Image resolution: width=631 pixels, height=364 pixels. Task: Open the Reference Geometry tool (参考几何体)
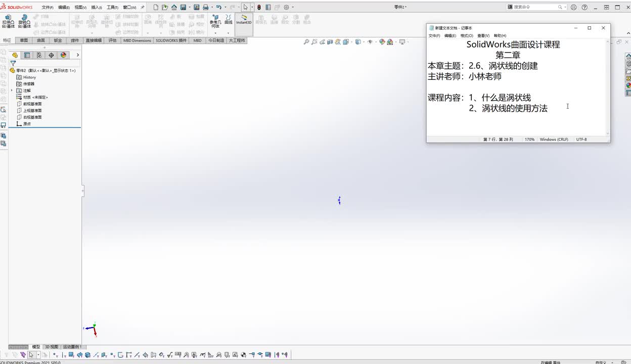[215, 21]
